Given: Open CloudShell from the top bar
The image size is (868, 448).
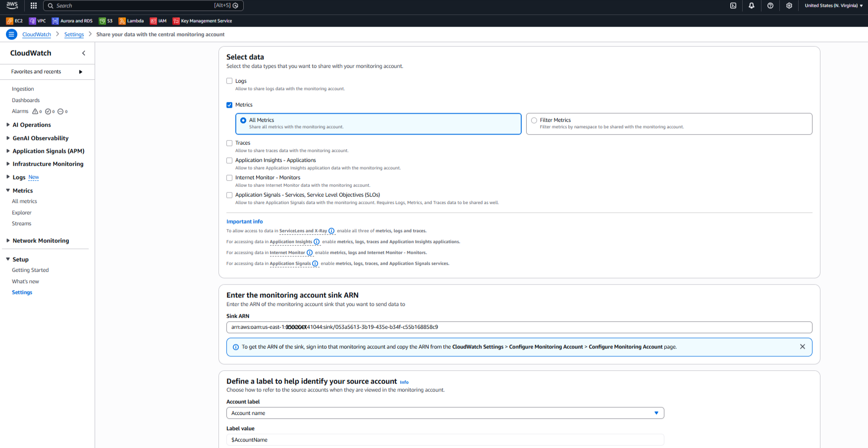Looking at the screenshot, I should click(x=733, y=5).
